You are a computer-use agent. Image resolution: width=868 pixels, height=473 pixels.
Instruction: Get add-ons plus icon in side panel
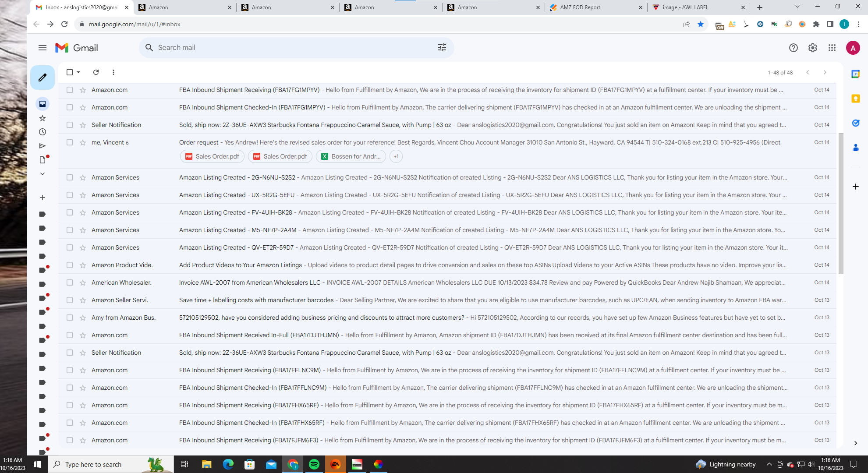pos(855,187)
